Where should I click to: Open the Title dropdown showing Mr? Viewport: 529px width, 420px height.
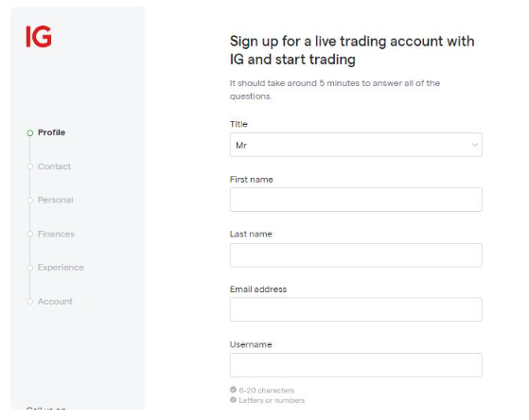click(356, 145)
